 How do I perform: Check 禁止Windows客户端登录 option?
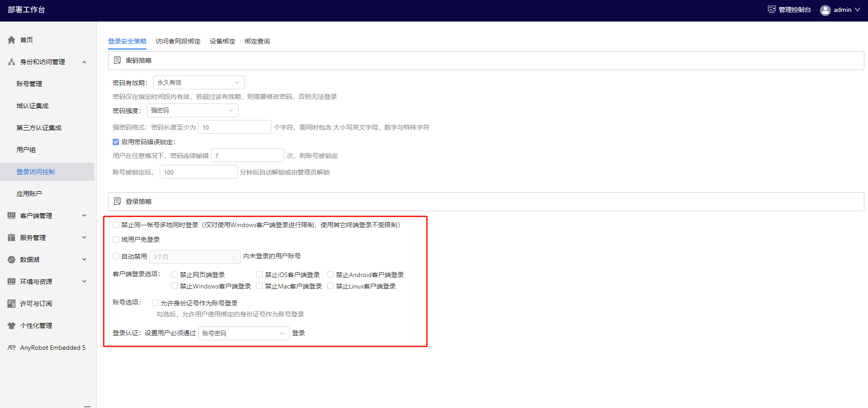point(174,286)
